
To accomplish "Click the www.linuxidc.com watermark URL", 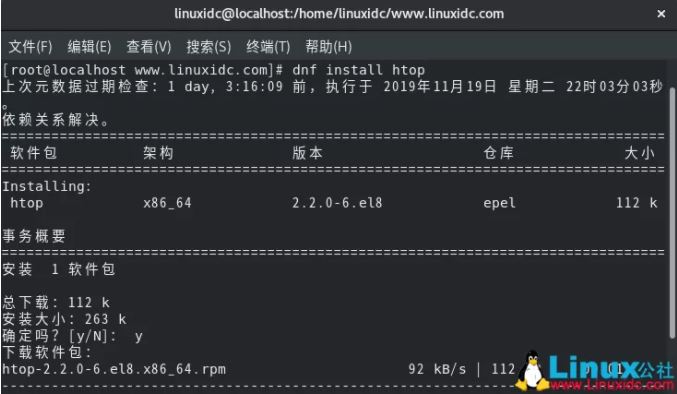I will pyautogui.click(x=612, y=384).
